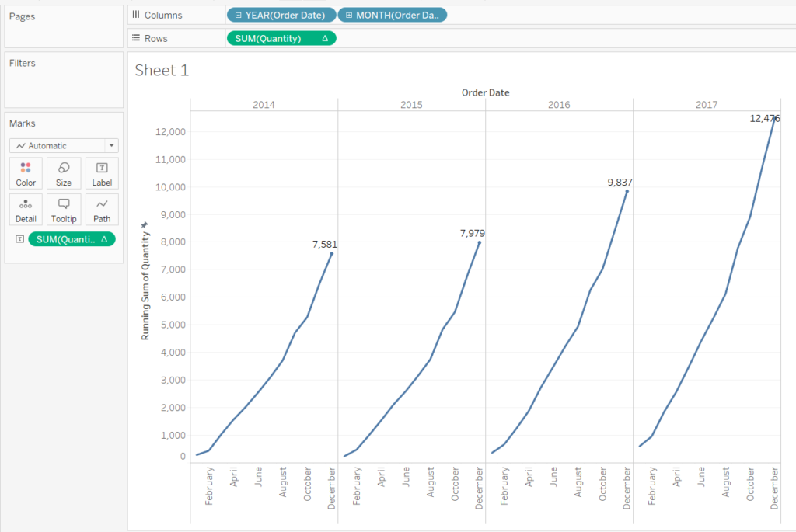The image size is (796, 532).
Task: Click the Size marks button
Action: (64, 173)
